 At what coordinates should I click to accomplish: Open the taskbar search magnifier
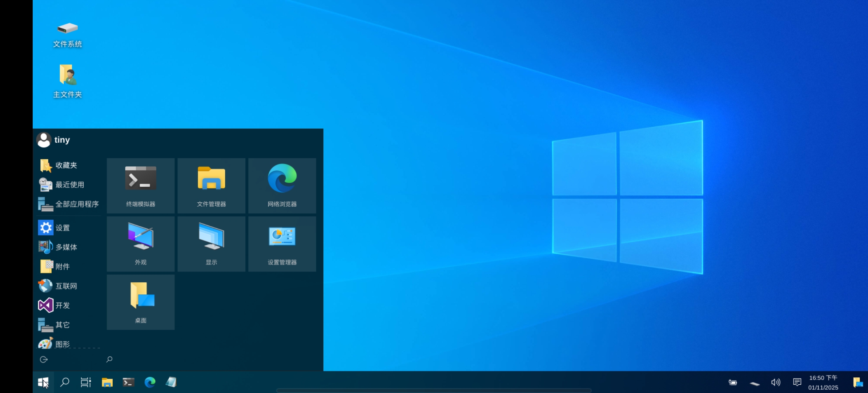click(65, 382)
